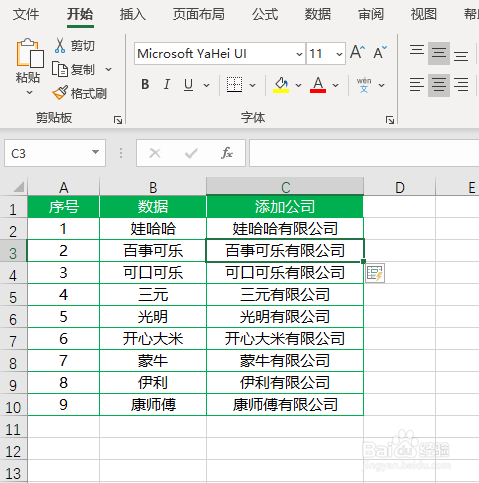Open the Name Box dropdown
The width and height of the screenshot is (479, 483).
[95, 153]
